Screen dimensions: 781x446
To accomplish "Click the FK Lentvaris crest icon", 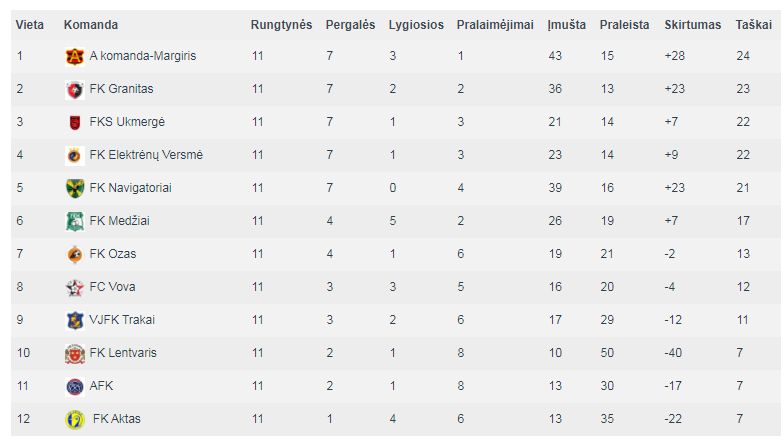I will (x=75, y=353).
